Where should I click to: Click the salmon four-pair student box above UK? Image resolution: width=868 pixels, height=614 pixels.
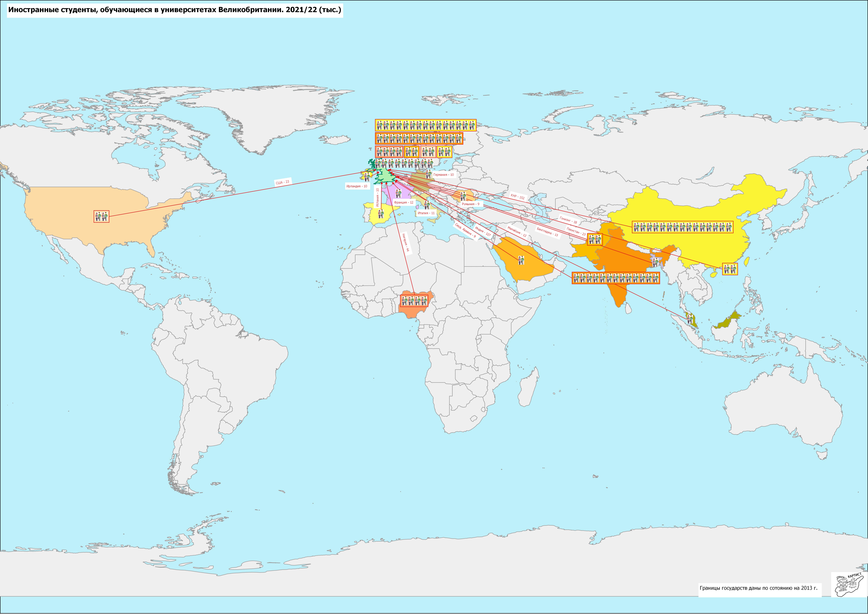(389, 152)
